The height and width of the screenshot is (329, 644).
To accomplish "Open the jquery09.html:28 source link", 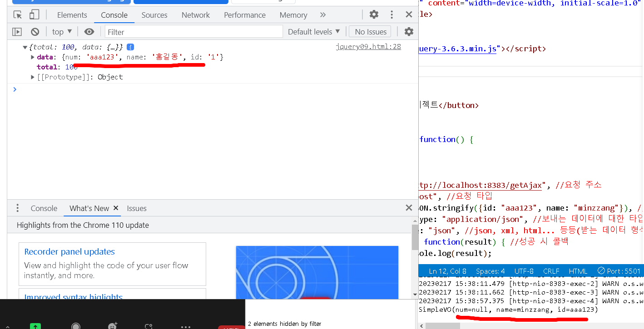I will [368, 46].
